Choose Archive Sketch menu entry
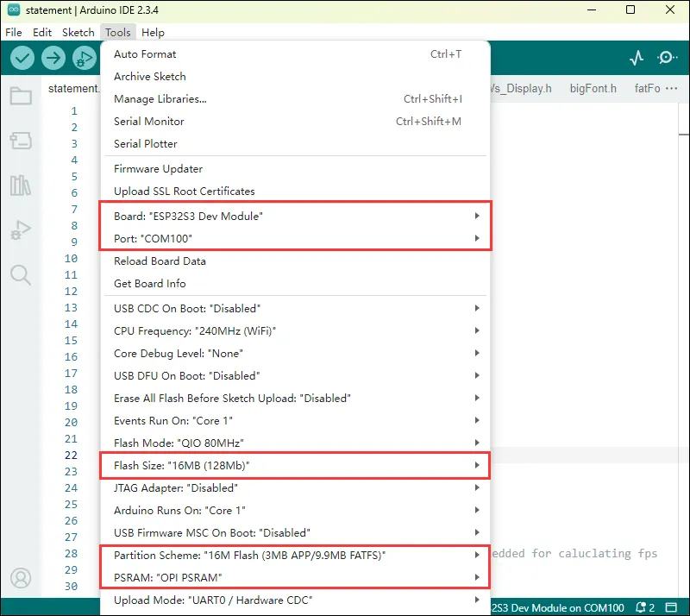 click(295, 77)
